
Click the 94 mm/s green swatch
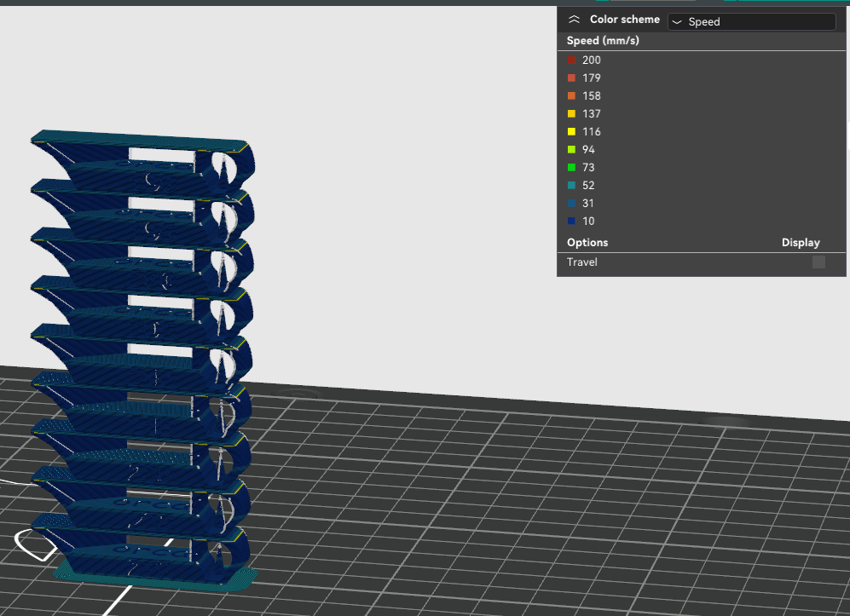pyautogui.click(x=571, y=150)
